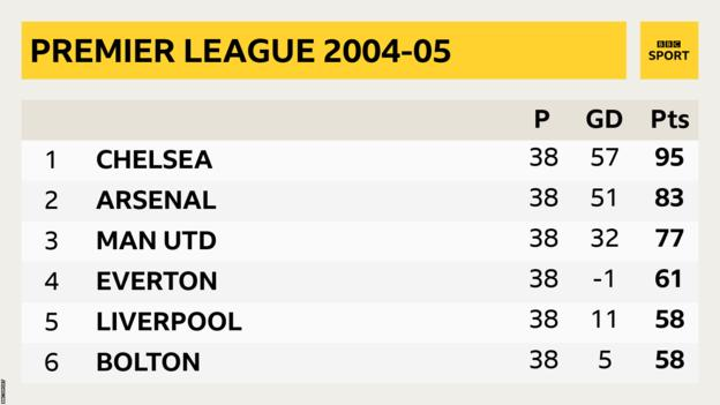Click Chelsea's 95 points value
Screen dimensions: 720x405
669,160
